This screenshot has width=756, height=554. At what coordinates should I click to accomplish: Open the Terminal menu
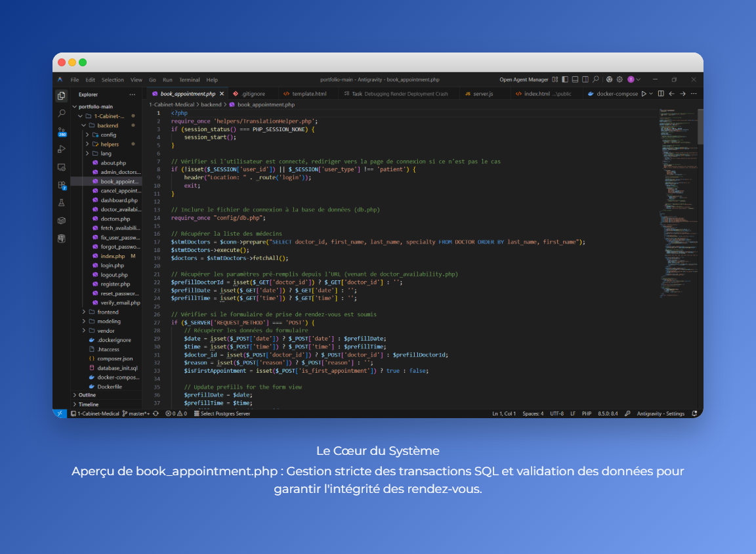190,80
